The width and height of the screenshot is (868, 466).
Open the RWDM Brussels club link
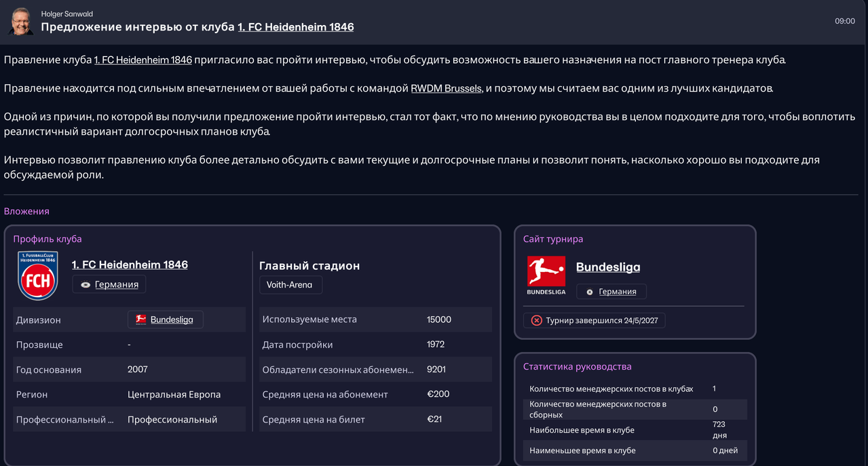pos(446,88)
